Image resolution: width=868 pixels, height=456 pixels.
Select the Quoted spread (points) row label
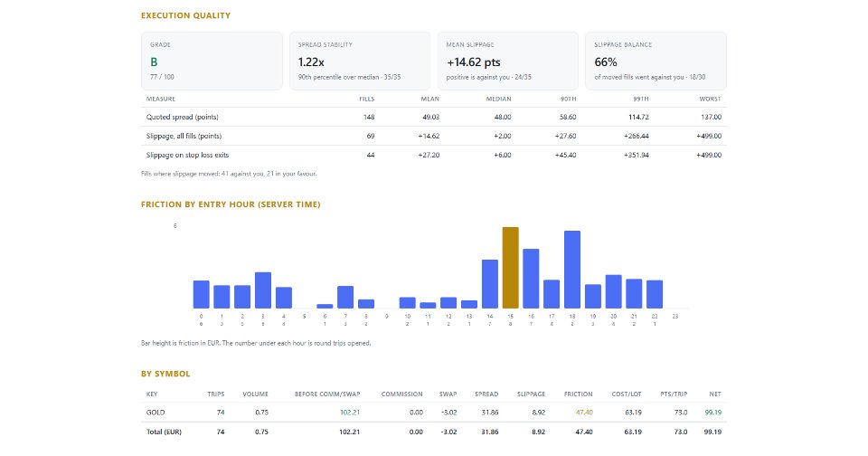[182, 117]
